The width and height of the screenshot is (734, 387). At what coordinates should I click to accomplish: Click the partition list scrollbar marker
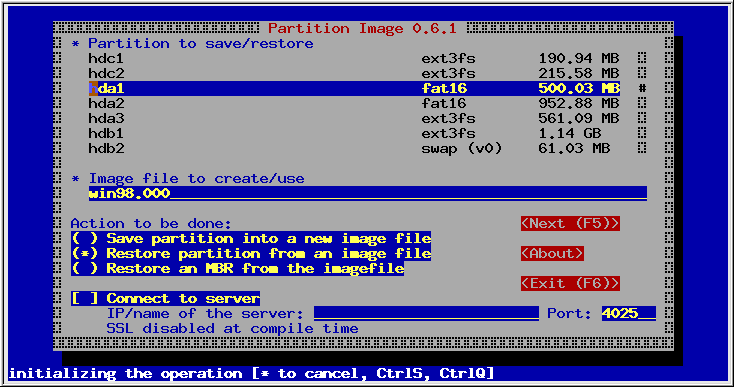tap(642, 88)
